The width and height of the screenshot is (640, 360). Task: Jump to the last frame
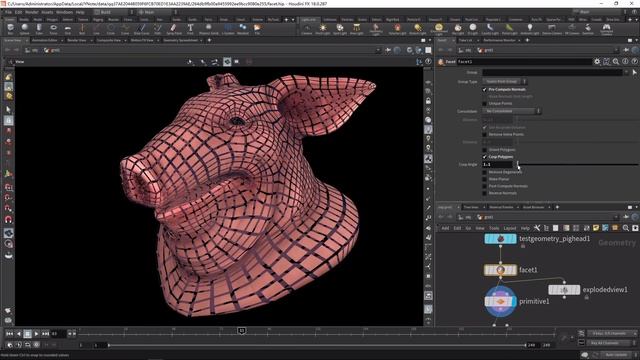tap(45, 334)
